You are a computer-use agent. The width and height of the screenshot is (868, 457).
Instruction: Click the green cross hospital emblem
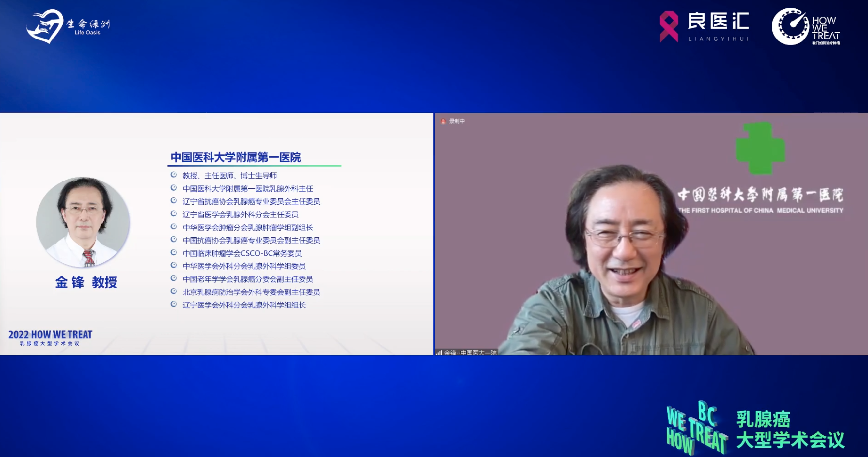[x=760, y=148]
